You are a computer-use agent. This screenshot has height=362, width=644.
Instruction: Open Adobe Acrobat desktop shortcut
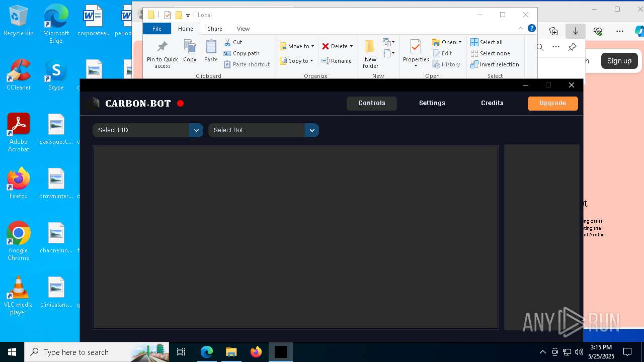pos(19,132)
